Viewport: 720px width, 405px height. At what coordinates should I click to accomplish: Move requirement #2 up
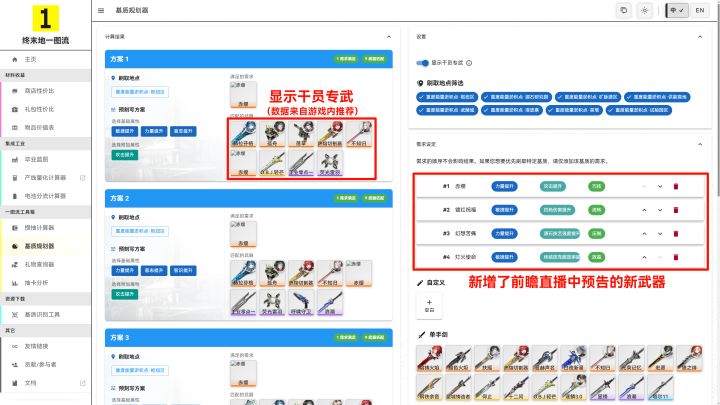tap(644, 210)
